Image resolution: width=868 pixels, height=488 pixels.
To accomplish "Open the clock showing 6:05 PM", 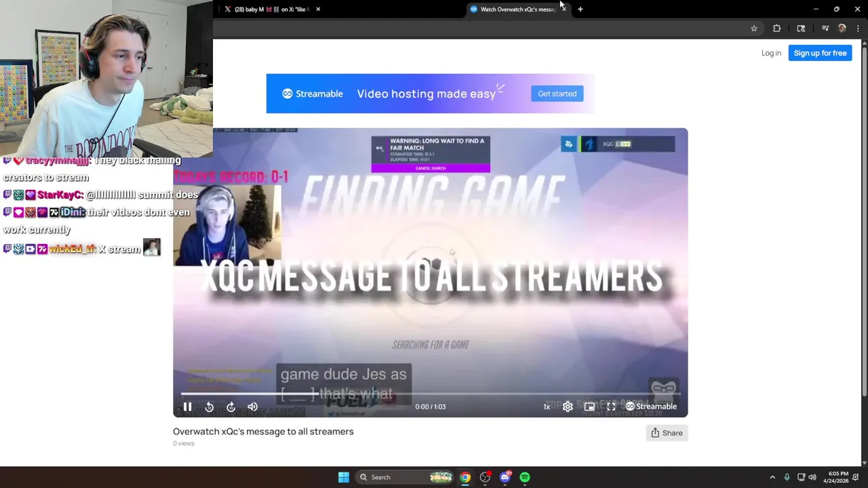I will point(835,477).
